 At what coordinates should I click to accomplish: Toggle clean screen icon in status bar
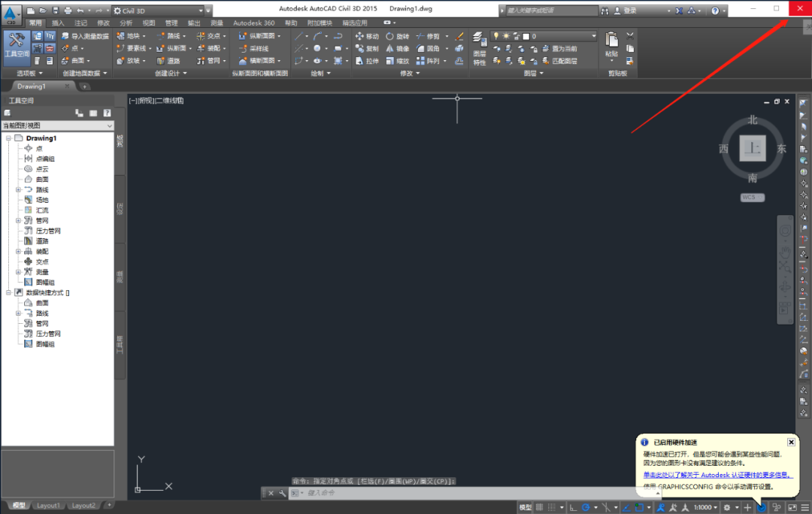click(792, 507)
